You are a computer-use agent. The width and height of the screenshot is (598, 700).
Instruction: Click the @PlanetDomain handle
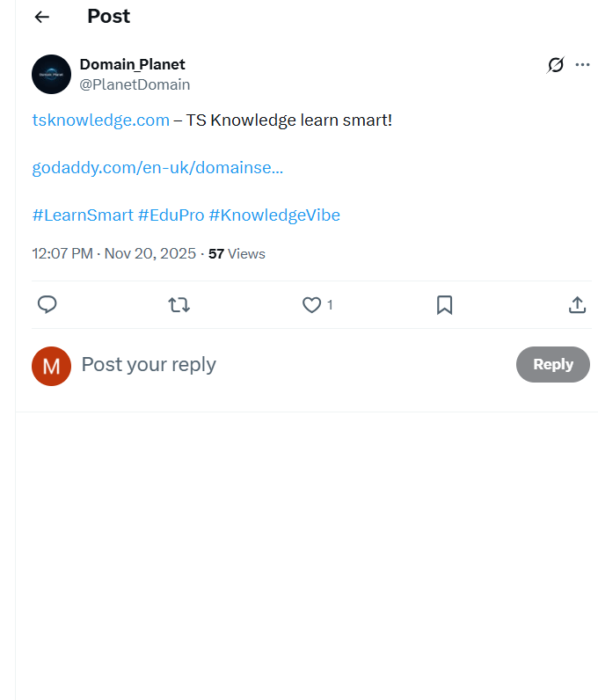tap(135, 84)
